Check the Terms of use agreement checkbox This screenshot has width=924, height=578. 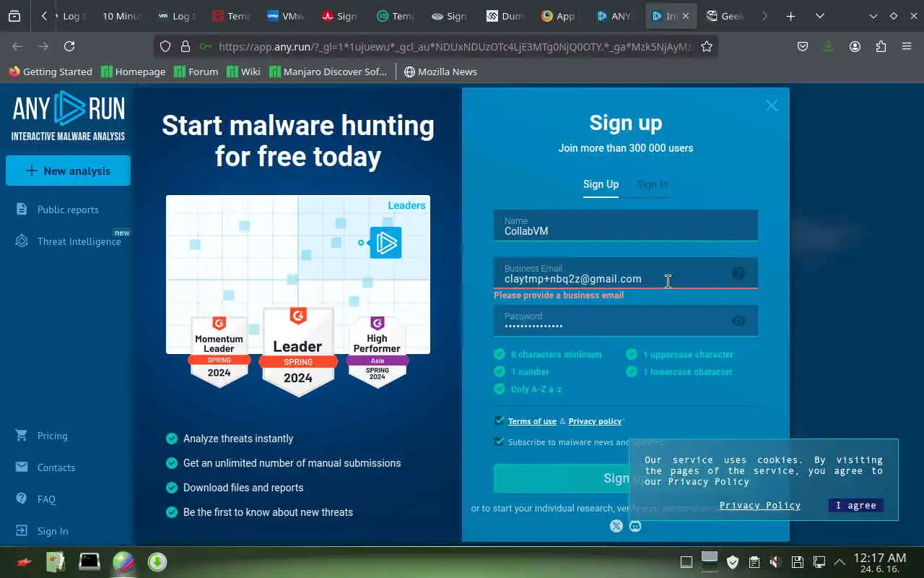coord(499,420)
